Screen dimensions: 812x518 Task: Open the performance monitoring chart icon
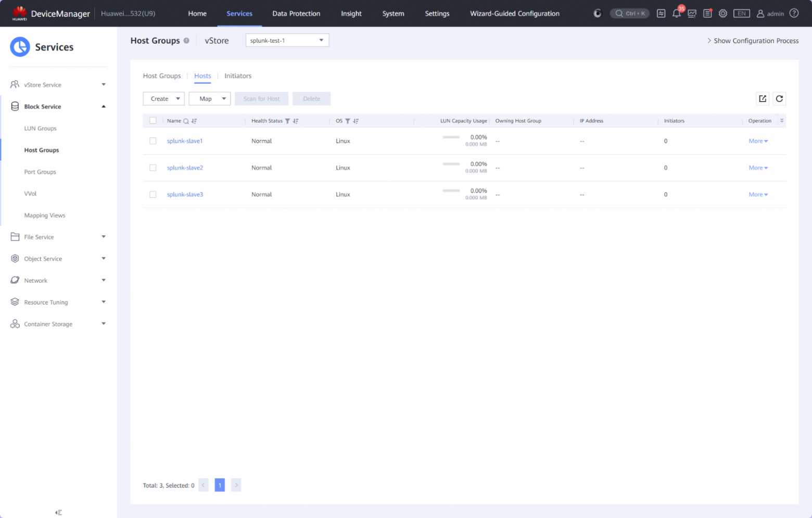(x=692, y=14)
